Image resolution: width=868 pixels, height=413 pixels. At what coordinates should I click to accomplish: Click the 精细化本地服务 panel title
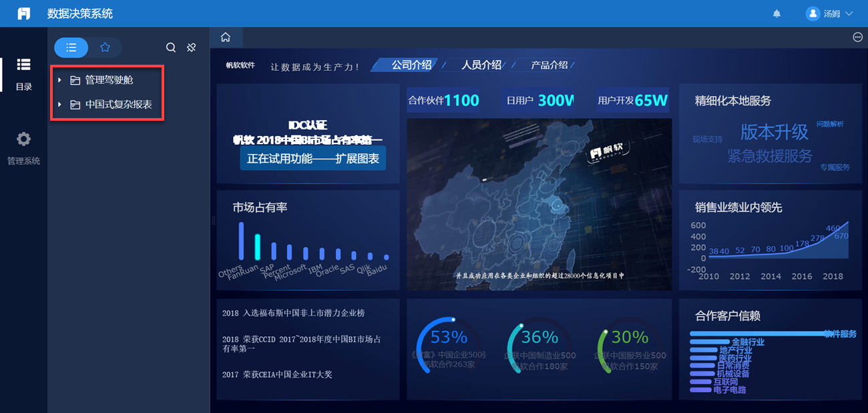(x=733, y=101)
